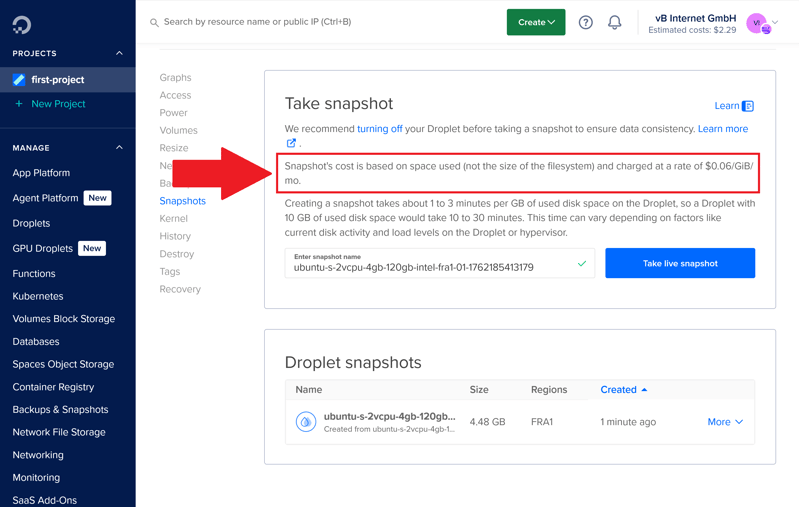Click the snapshot droplet icon in table
This screenshot has width=800, height=507.
pos(306,422)
